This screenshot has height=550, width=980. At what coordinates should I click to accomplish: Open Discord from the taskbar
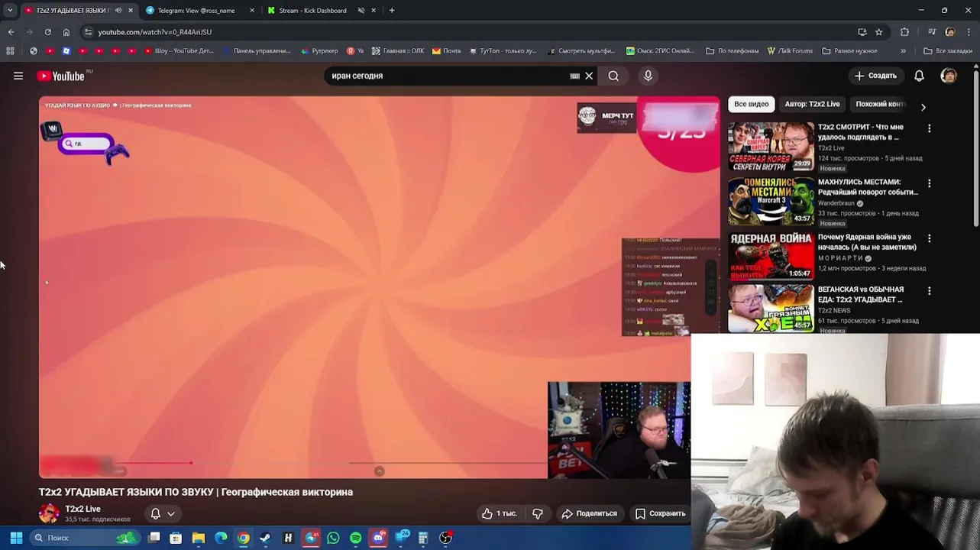tap(378, 538)
